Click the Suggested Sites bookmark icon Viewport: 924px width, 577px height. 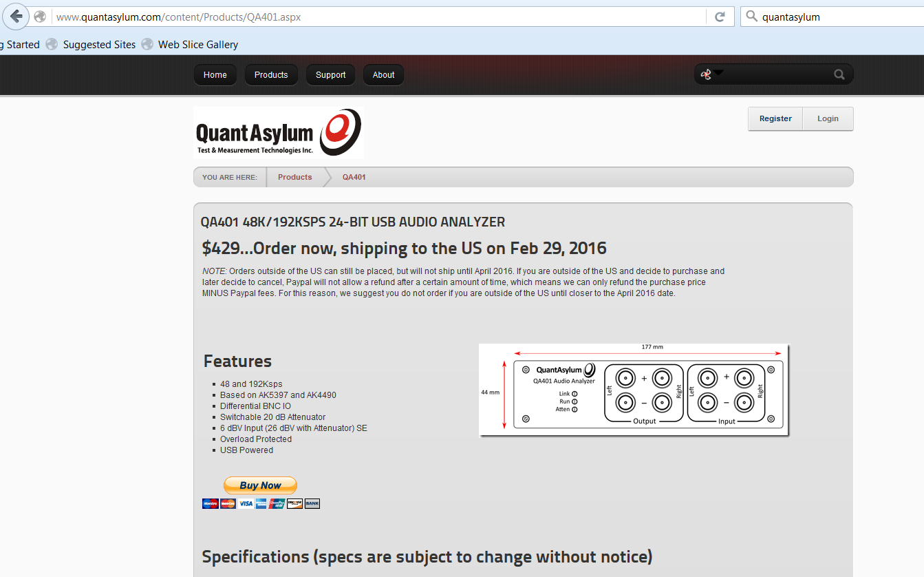pos(52,44)
